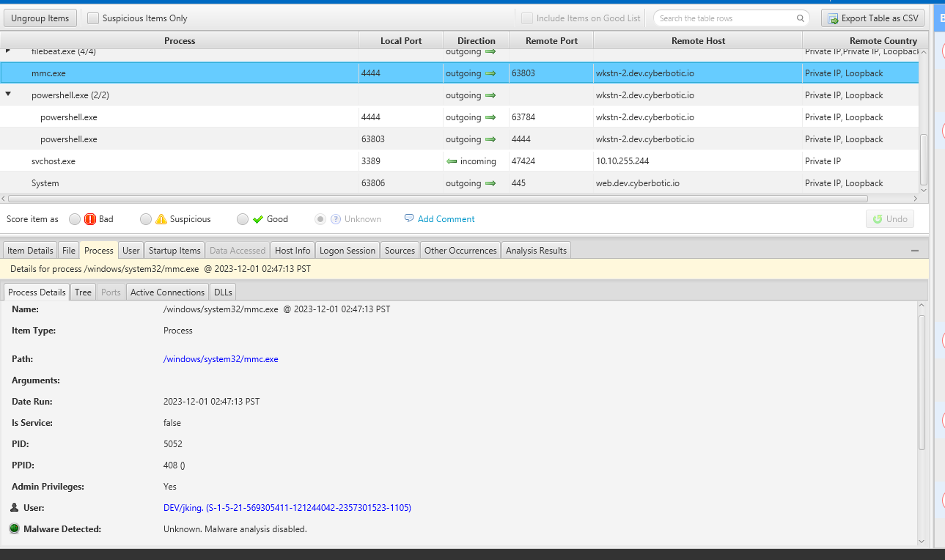Click the horizontal scrollbar under the table
945x560 pixels.
(438, 199)
